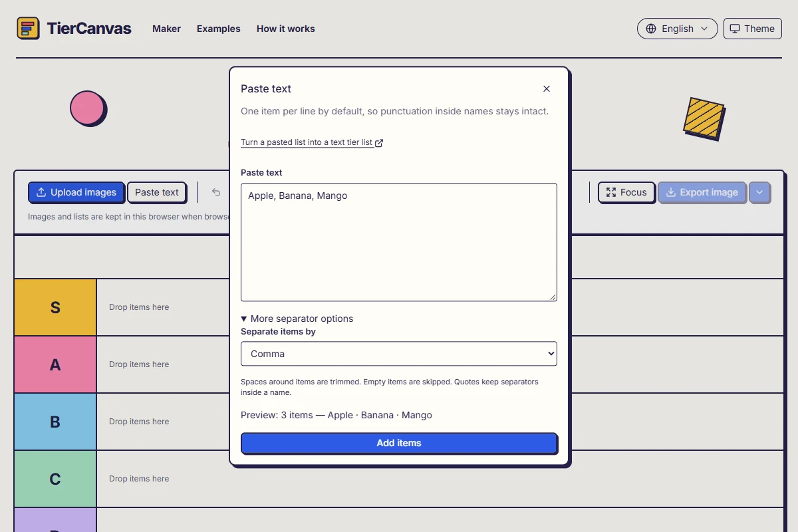Close the Paste text dialog
798x532 pixels.
click(547, 88)
